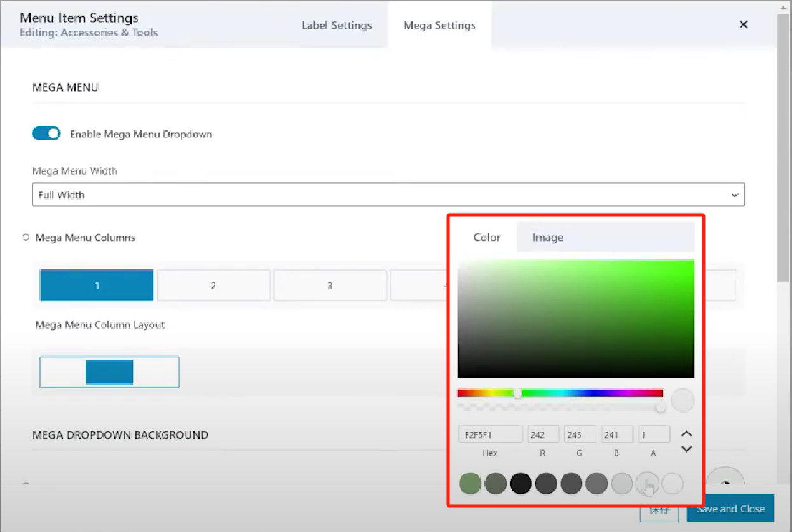The width and height of the screenshot is (792, 532).
Task: Switch to the Label Settings tab
Action: click(x=336, y=25)
